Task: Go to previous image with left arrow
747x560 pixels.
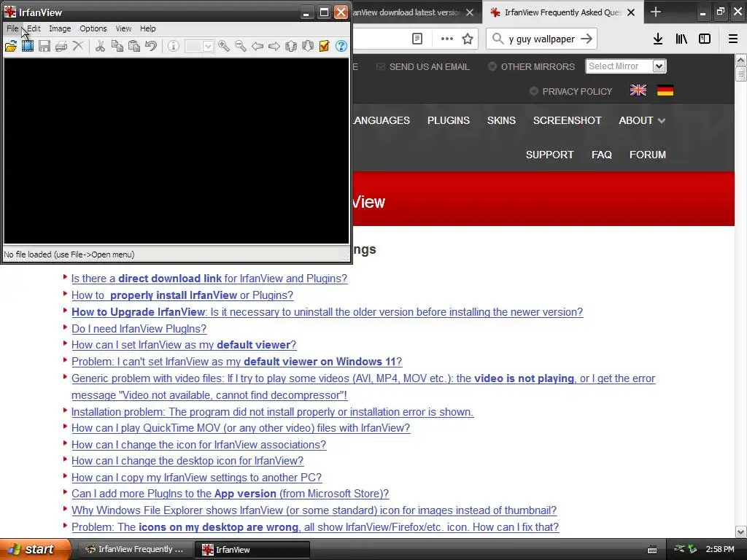Action: [x=258, y=46]
